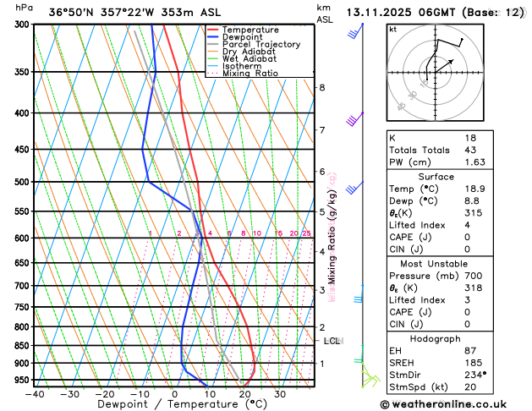The height and width of the screenshot is (411, 532).
Task: Click the gray Parcel Trajectory legend swatch
Action: pyautogui.click(x=213, y=45)
